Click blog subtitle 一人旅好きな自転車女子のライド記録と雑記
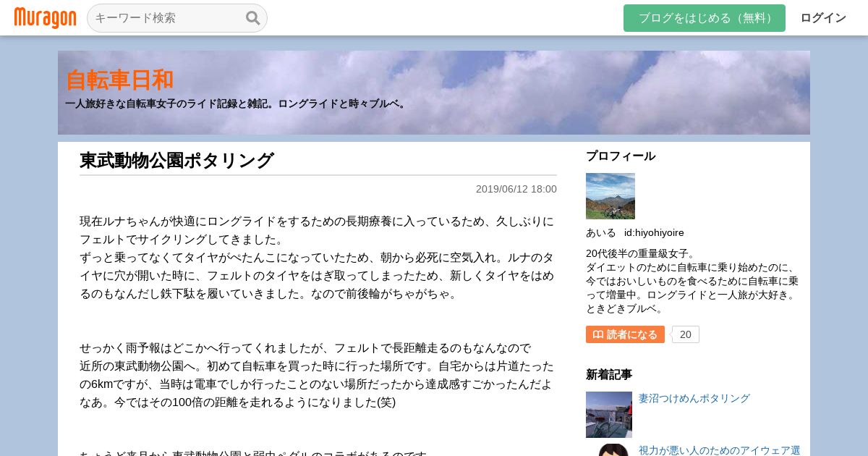Viewport: 868px width, 456px height. (x=237, y=104)
